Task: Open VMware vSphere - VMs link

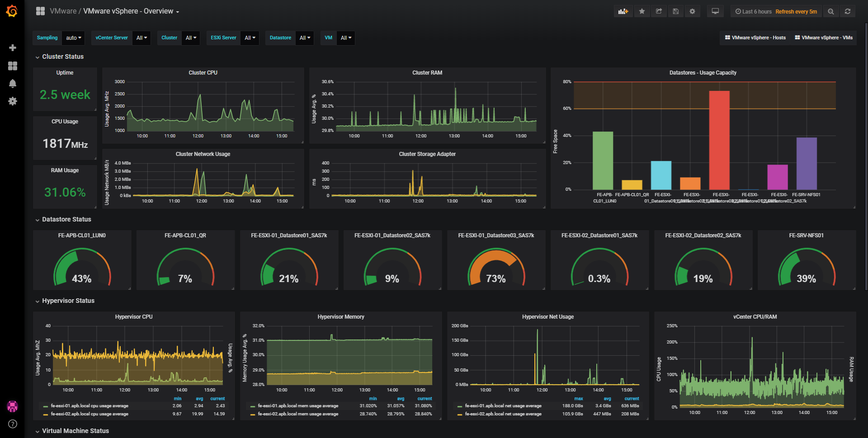Action: [824, 38]
